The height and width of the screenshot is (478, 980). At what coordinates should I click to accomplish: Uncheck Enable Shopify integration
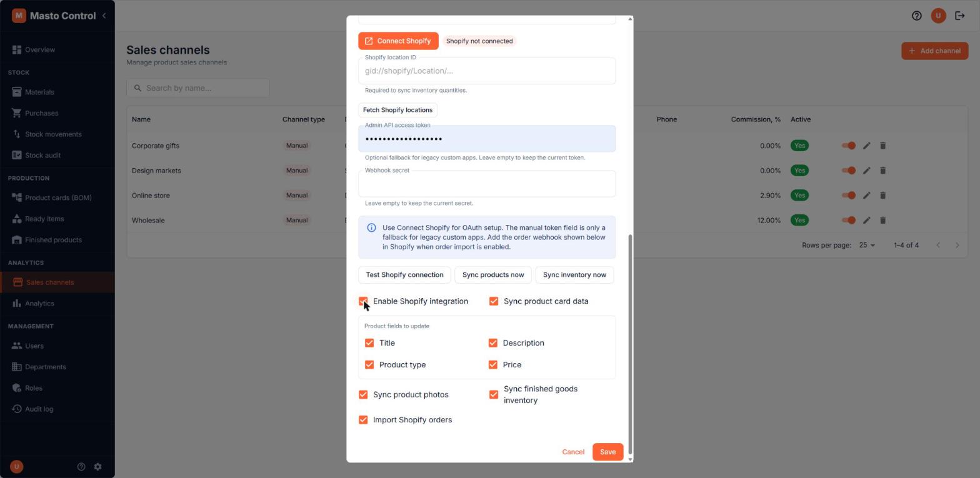coord(363,301)
